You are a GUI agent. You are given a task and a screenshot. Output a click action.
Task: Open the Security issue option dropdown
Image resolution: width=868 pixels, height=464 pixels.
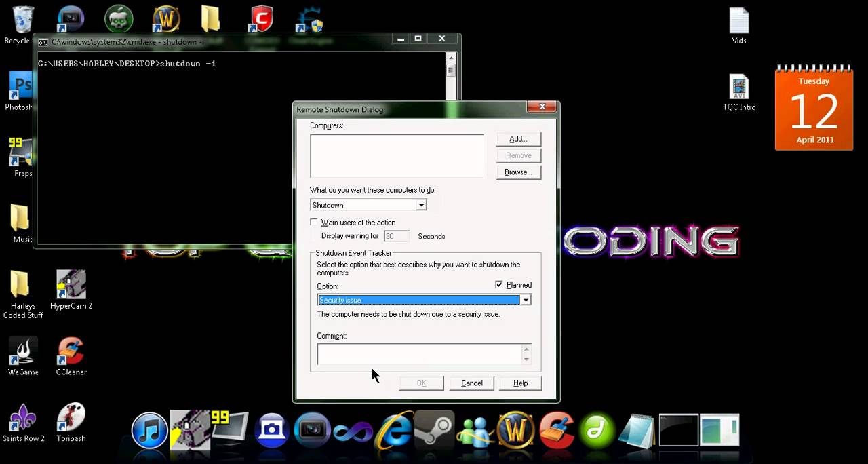click(x=525, y=300)
